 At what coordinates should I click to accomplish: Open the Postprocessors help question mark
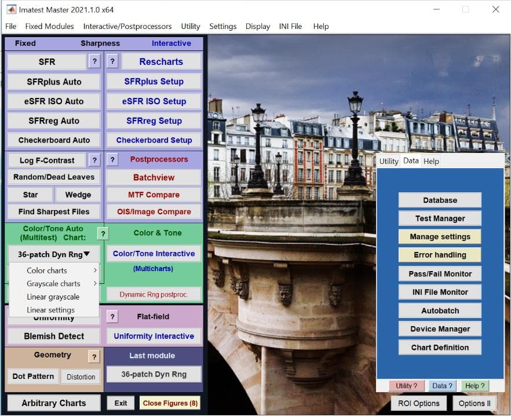click(x=112, y=160)
